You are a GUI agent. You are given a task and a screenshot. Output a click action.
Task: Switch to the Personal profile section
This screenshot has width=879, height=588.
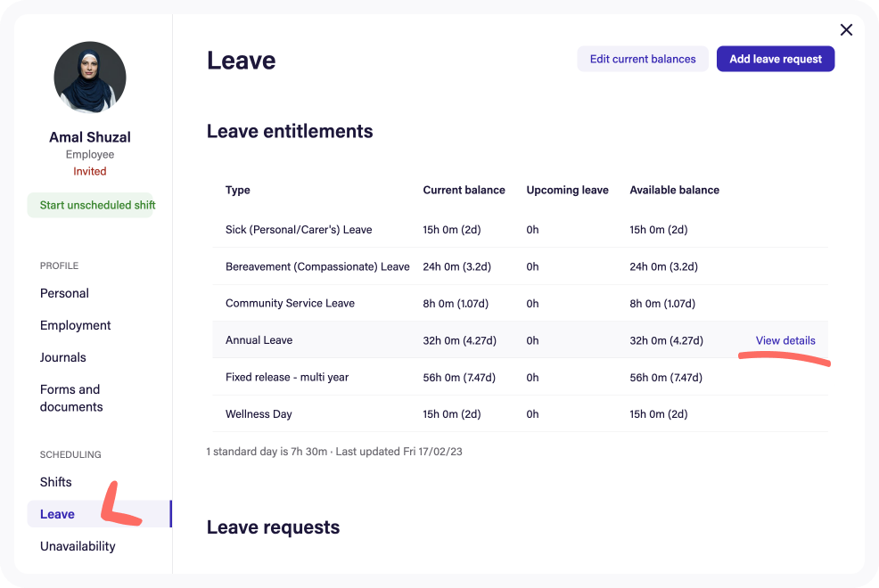coord(64,292)
